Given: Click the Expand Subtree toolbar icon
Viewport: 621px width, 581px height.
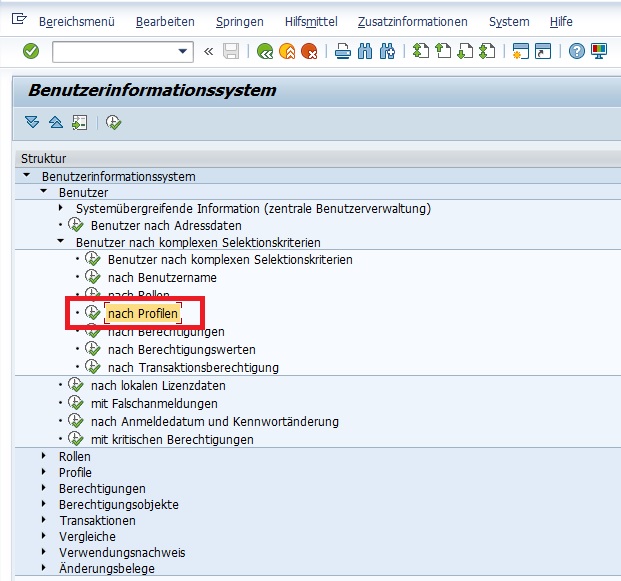Looking at the screenshot, I should (x=32, y=122).
